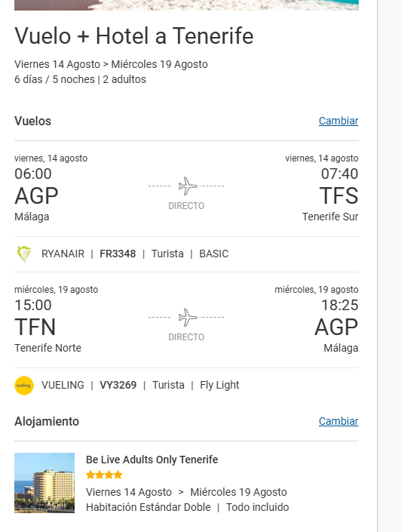Click flight number FR3348
Image resolution: width=401 pixels, height=532 pixels.
tap(118, 254)
